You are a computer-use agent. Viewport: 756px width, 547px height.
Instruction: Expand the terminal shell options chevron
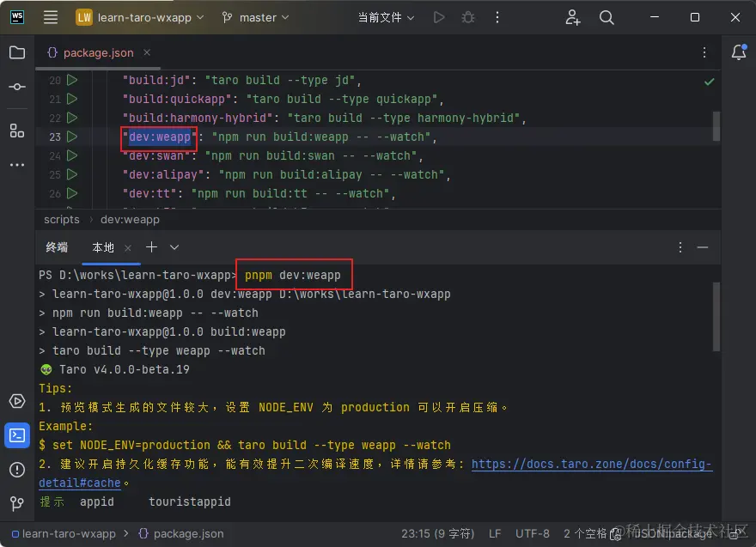point(174,247)
